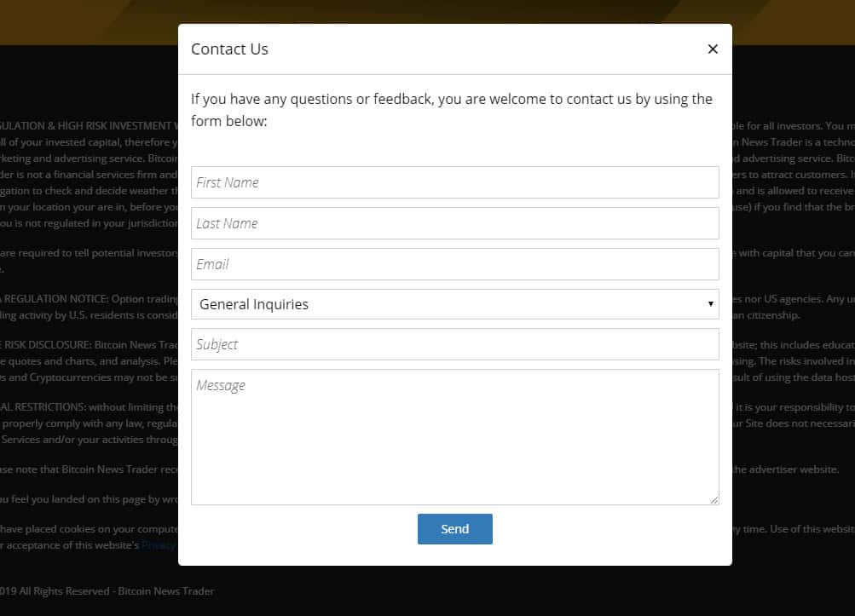
Task: Close the Contact Us dialog
Action: click(713, 49)
